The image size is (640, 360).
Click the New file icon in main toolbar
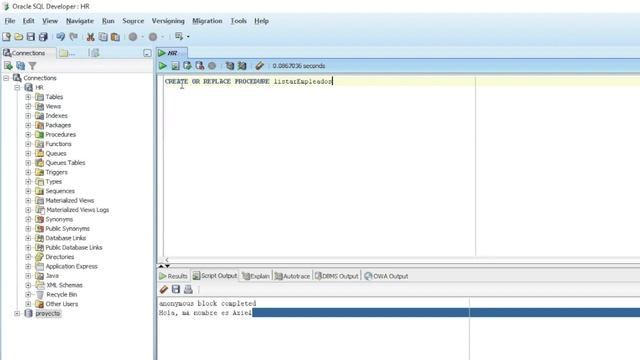pyautogui.click(x=7, y=37)
